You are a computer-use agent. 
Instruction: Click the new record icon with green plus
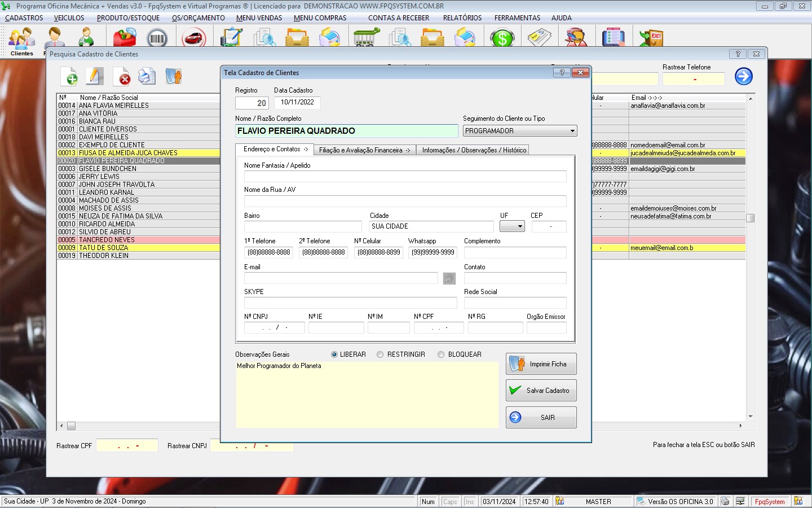click(69, 77)
